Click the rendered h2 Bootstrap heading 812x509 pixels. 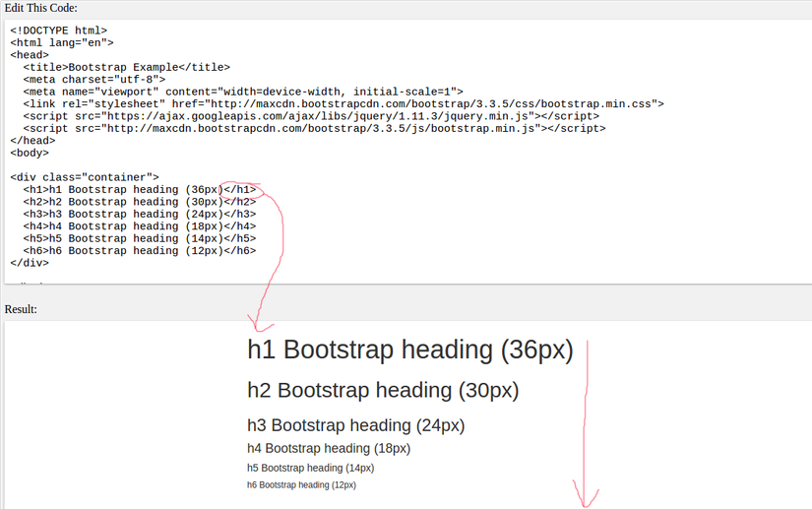click(383, 391)
